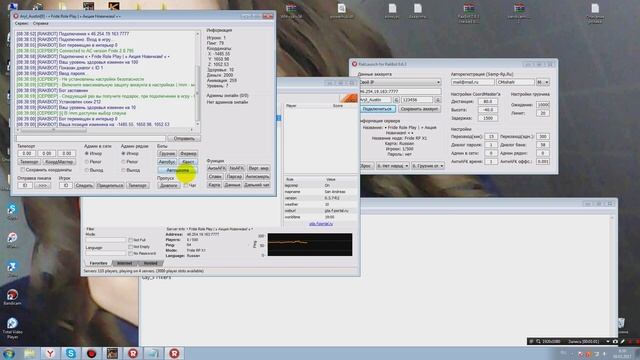This screenshot has width=640, height=360.
Task: Click the Парсер function button
Action: (234, 177)
